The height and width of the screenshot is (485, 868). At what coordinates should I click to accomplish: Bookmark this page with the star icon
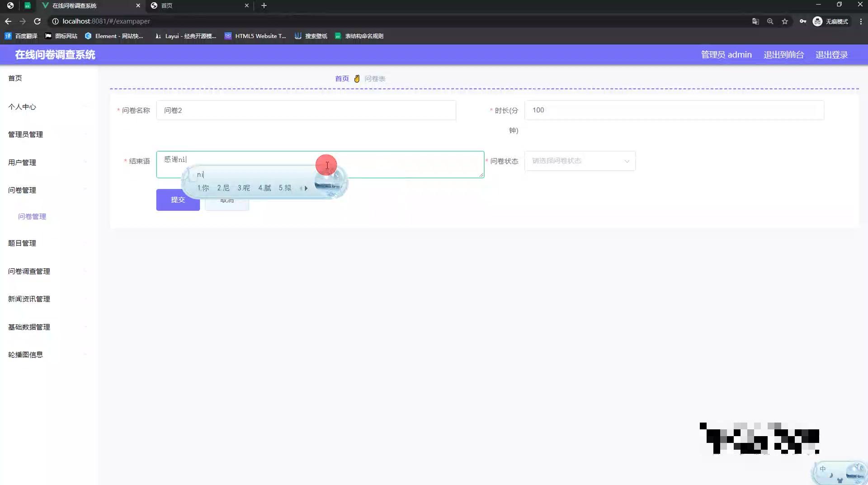[x=785, y=21]
